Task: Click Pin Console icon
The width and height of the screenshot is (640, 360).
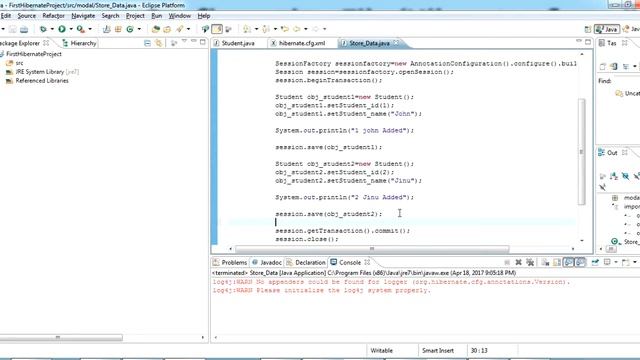Action: point(595,262)
